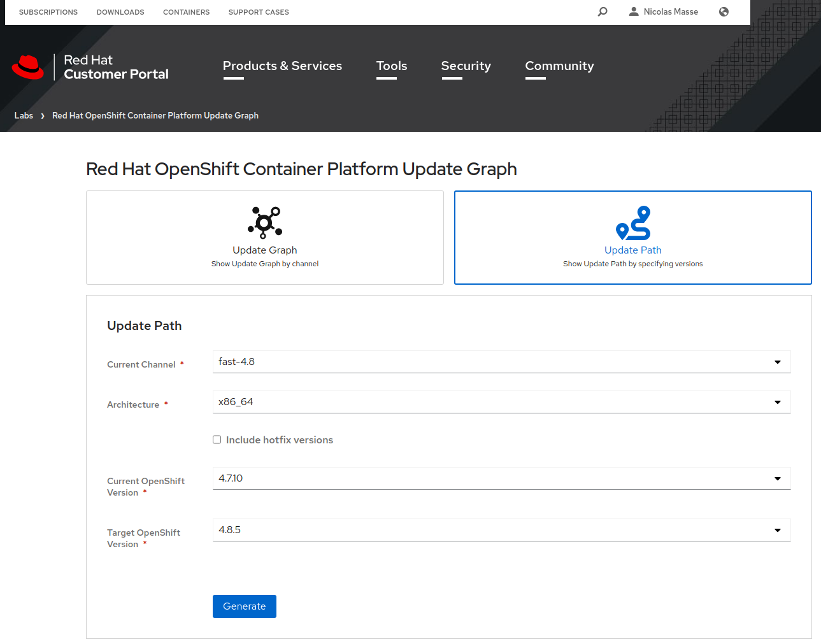
Task: Go to Labs breadcrumb link
Action: click(x=24, y=116)
